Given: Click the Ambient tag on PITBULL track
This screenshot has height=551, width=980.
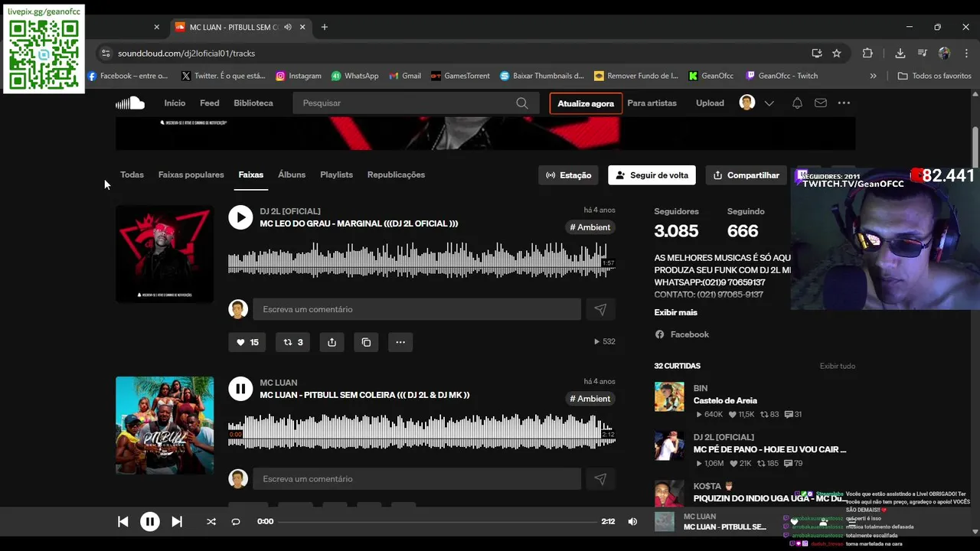Looking at the screenshot, I should tap(590, 399).
